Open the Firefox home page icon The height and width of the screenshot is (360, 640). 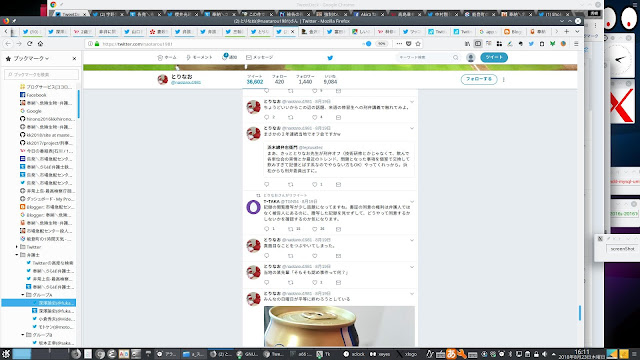[40, 44]
